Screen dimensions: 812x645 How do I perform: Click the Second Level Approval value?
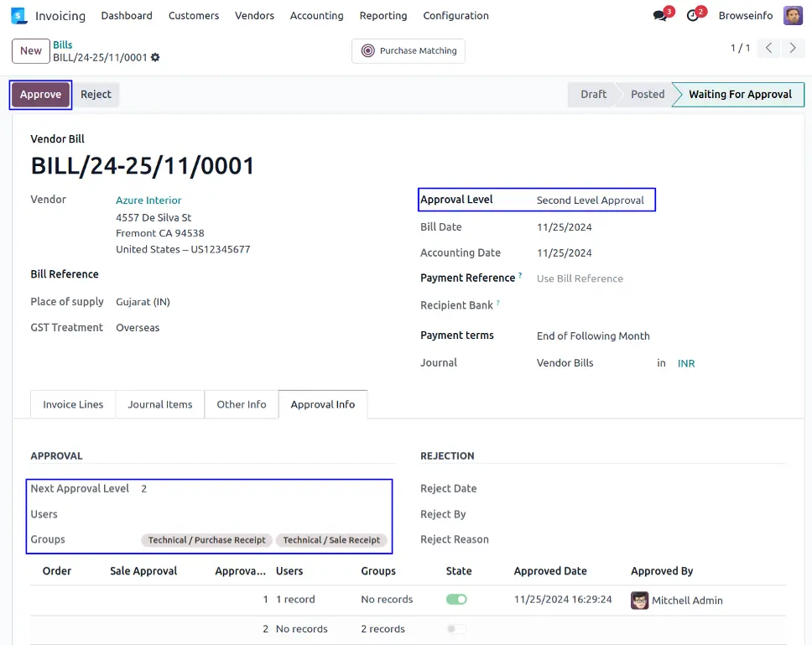click(x=591, y=200)
